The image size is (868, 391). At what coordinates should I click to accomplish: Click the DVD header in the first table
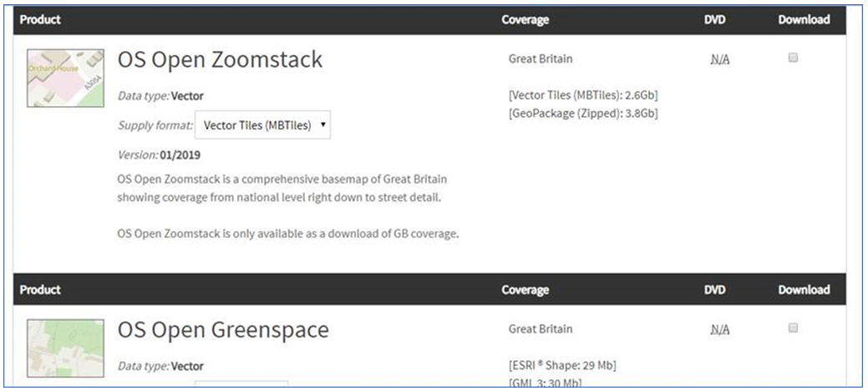(714, 19)
